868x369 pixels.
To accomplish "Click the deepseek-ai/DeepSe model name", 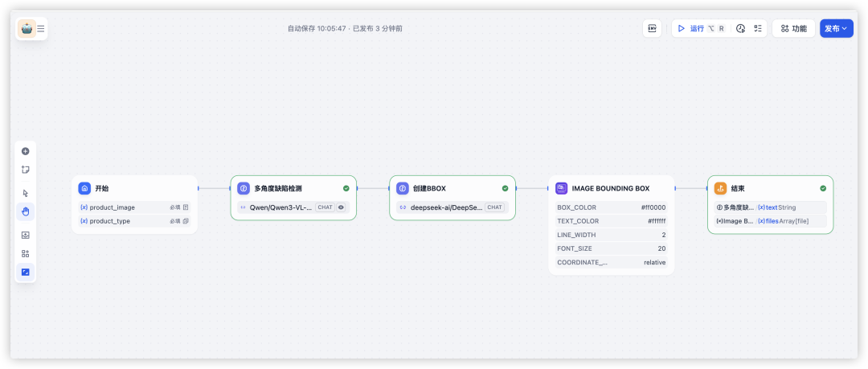I will [445, 207].
